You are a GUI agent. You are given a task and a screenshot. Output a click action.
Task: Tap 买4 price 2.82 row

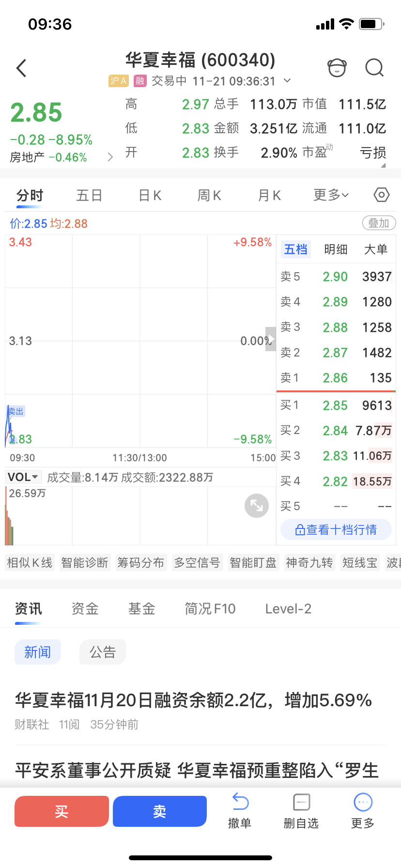[x=336, y=481]
